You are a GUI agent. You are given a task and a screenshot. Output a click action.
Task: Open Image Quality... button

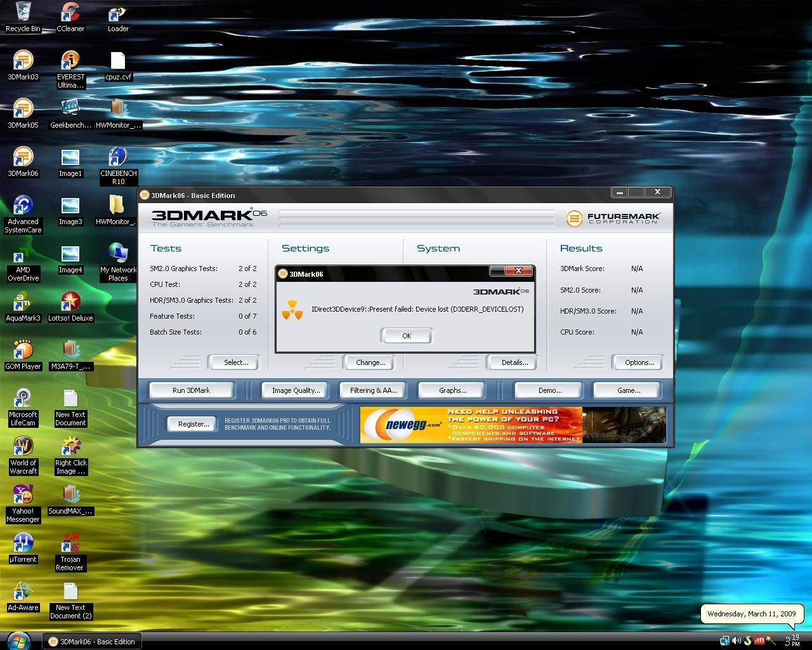click(x=296, y=390)
